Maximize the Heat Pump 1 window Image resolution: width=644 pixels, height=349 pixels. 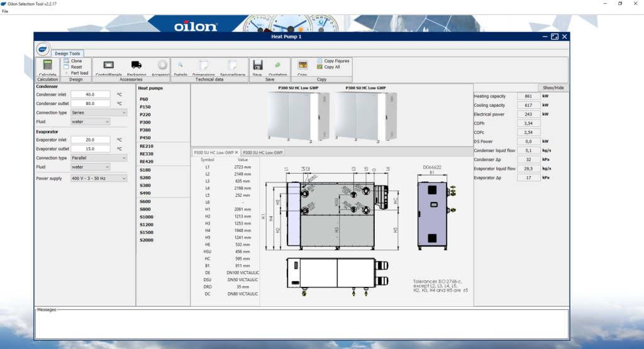pos(555,36)
